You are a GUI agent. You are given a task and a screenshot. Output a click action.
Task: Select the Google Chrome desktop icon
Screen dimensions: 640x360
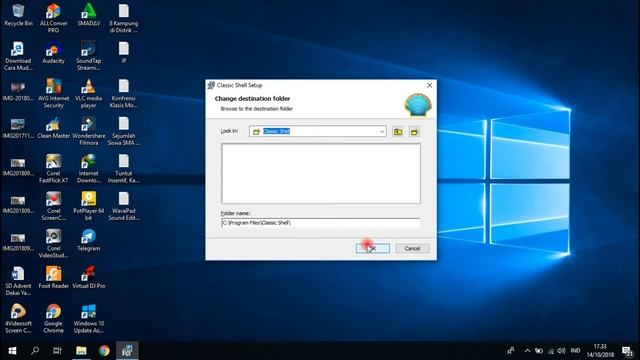tap(53, 319)
